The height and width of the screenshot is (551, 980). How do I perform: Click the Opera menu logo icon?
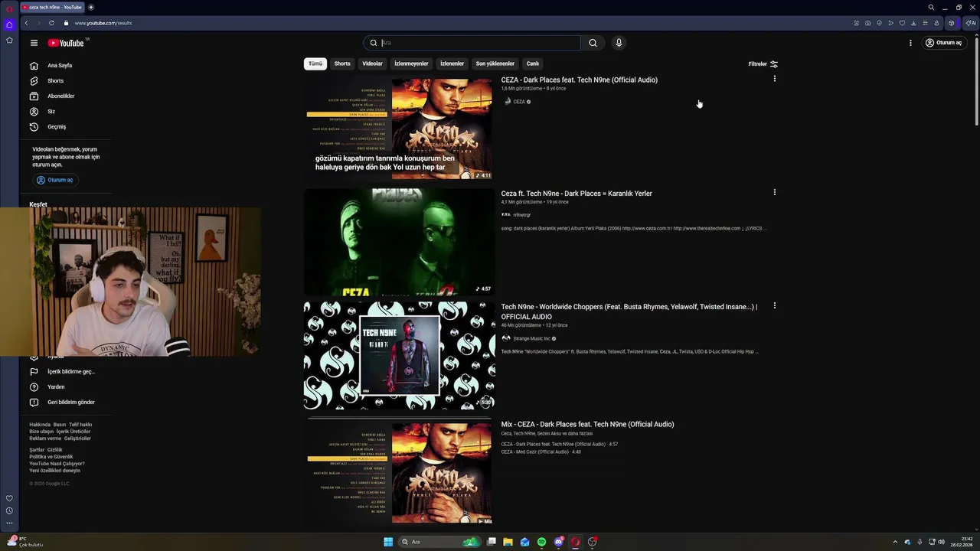tap(8, 8)
